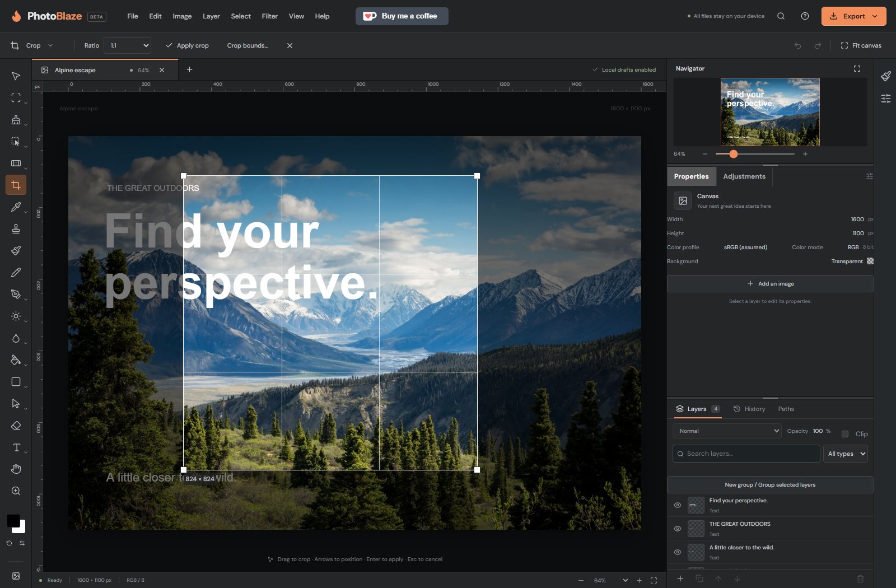
Task: Enable the Clip checkbox
Action: tap(845, 434)
